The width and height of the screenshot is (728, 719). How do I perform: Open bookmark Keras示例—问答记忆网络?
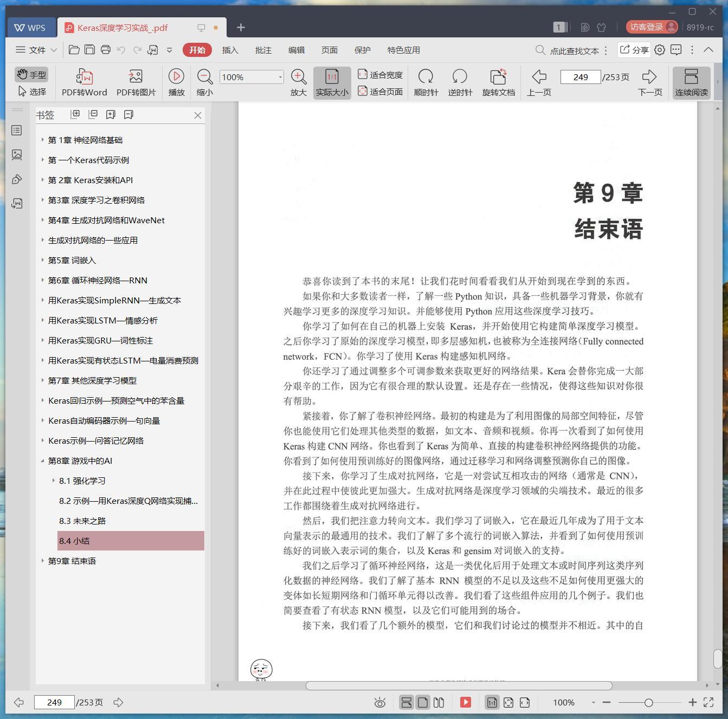(x=96, y=441)
